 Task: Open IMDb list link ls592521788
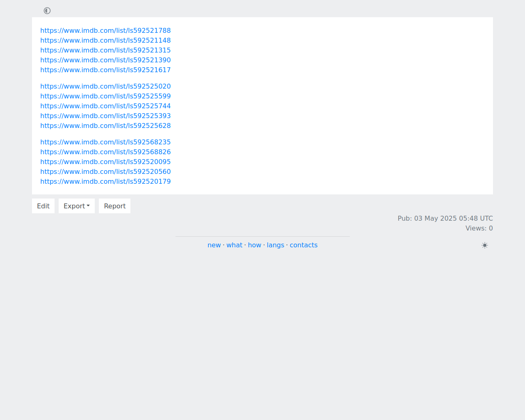point(105,30)
